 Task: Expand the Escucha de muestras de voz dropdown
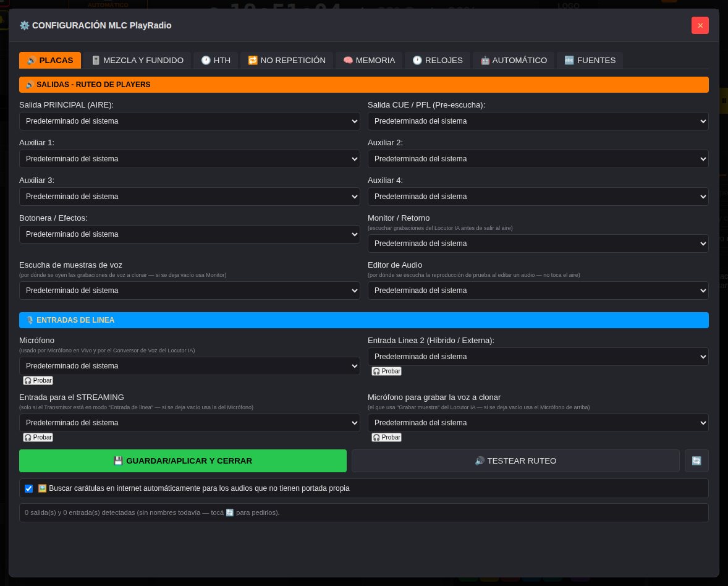(x=190, y=290)
